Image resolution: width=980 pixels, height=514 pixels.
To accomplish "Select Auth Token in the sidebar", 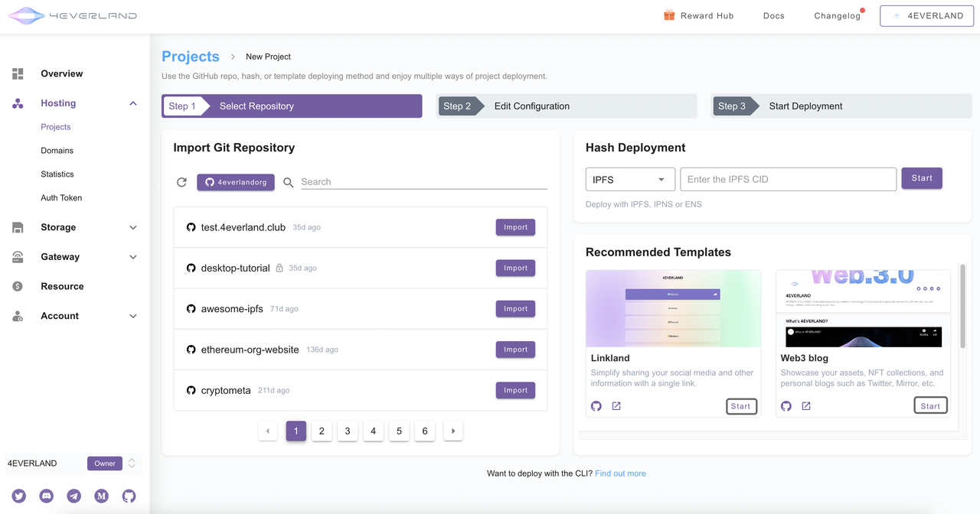I will 61,198.
